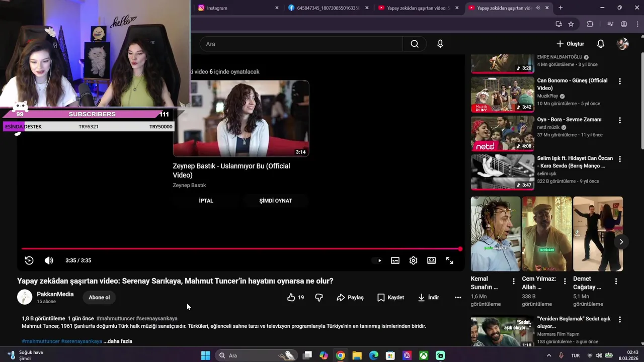The width and height of the screenshot is (644, 362).
Task: Open the player settings gear
Action: pos(414,260)
